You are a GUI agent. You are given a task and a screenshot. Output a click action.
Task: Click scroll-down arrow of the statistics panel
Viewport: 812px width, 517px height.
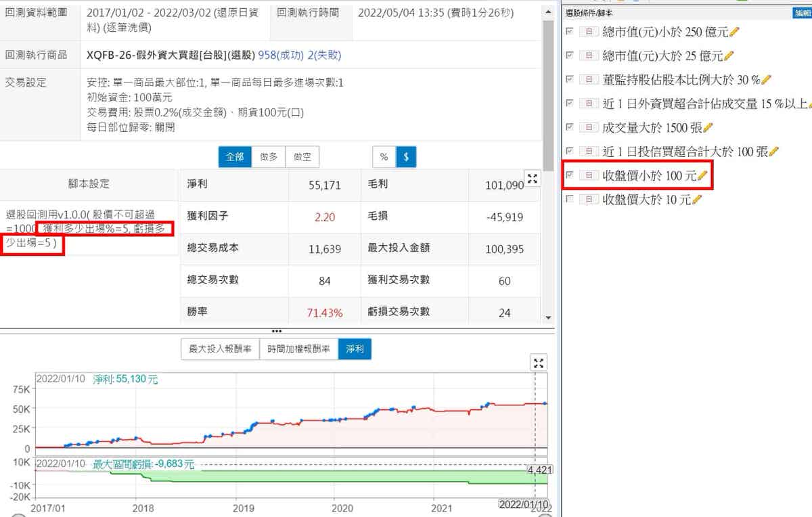pyautogui.click(x=548, y=317)
